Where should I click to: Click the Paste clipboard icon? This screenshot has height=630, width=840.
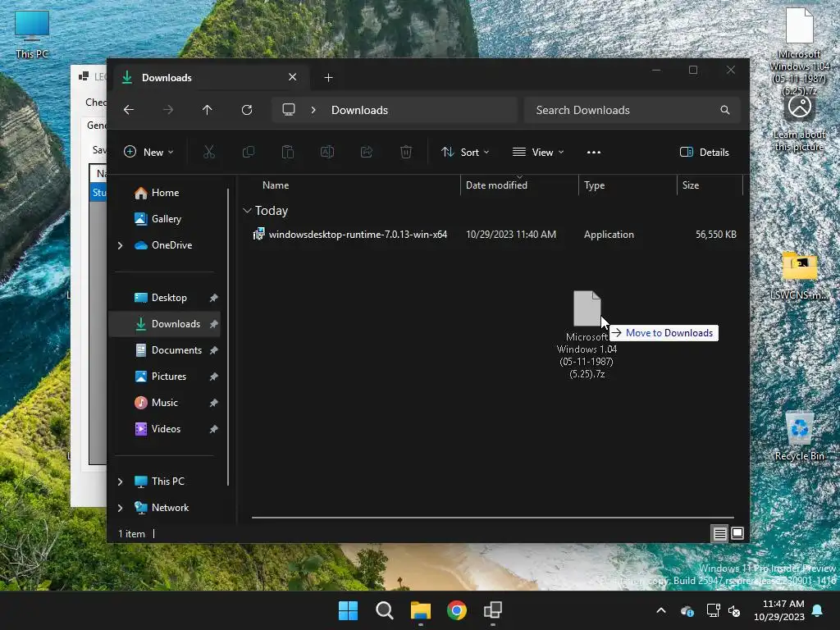click(x=288, y=152)
